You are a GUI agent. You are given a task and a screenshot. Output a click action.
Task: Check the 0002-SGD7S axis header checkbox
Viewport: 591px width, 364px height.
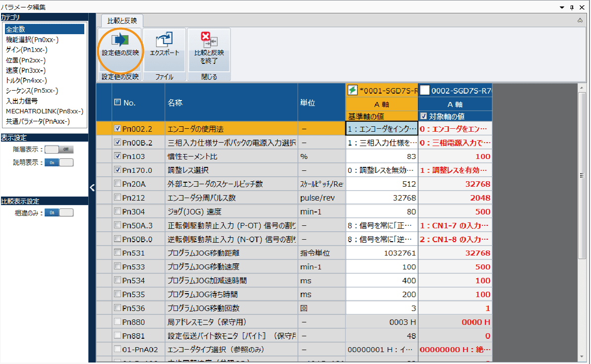coord(424,90)
